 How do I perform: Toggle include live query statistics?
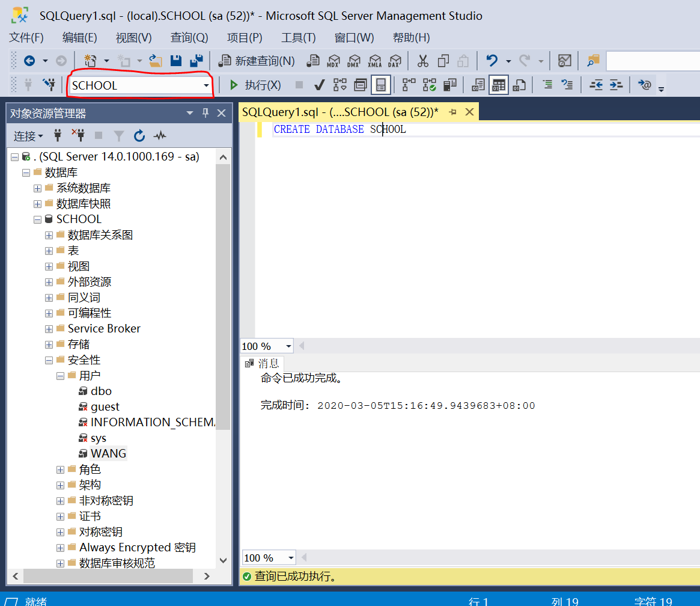click(429, 84)
